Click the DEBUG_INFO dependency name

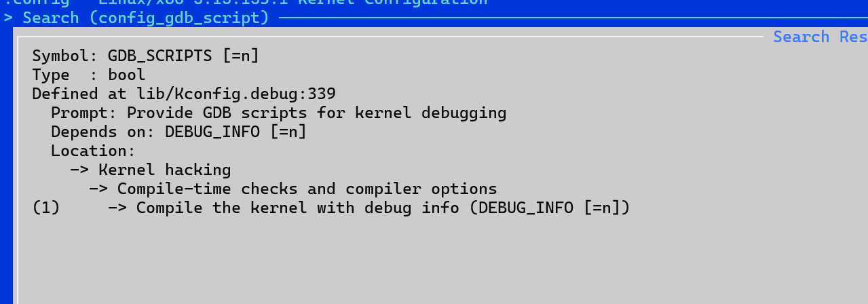pyautogui.click(x=212, y=132)
